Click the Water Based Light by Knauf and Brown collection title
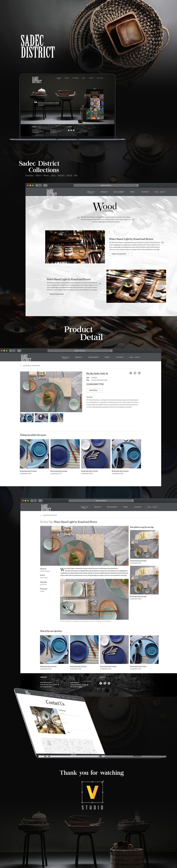This screenshot has width=177, height=868. click(75, 522)
